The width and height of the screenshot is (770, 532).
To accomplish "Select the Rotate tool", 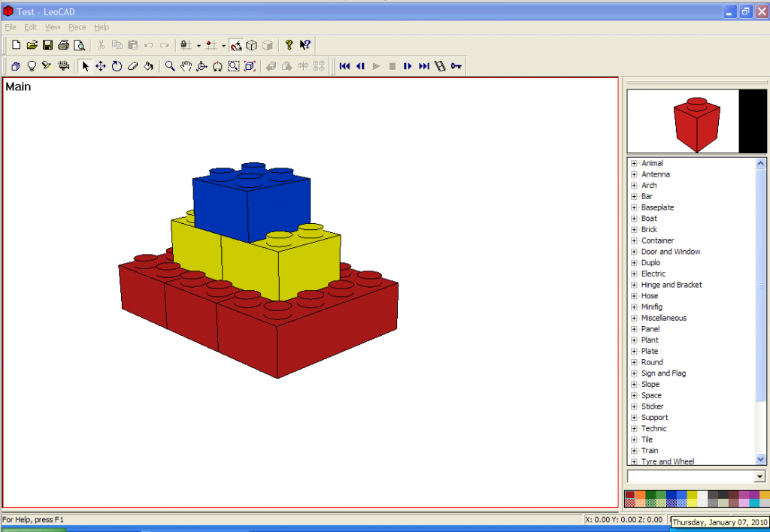I will (116, 66).
